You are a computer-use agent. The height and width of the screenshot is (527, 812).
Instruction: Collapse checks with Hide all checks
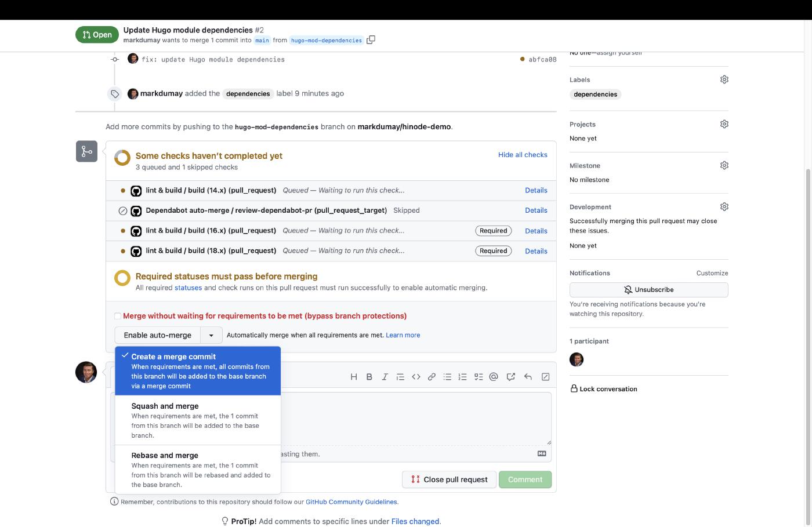click(522, 155)
